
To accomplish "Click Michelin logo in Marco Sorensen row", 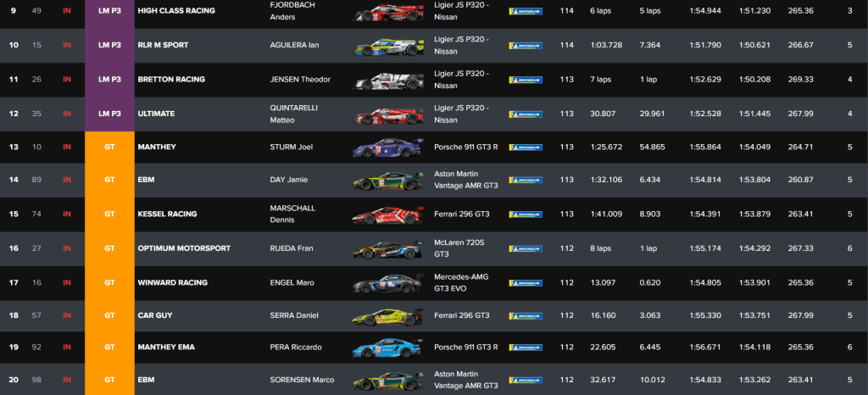I will pyautogui.click(x=526, y=380).
